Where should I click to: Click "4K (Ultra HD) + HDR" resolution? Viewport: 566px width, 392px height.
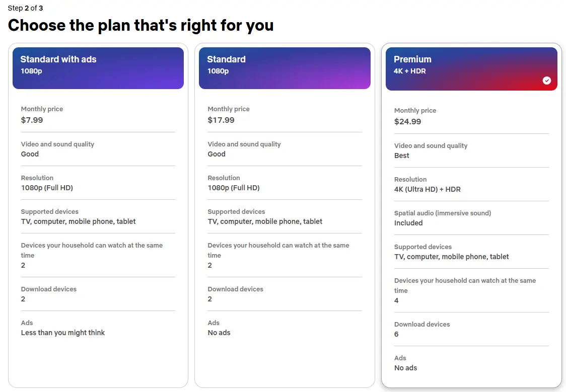427,190
